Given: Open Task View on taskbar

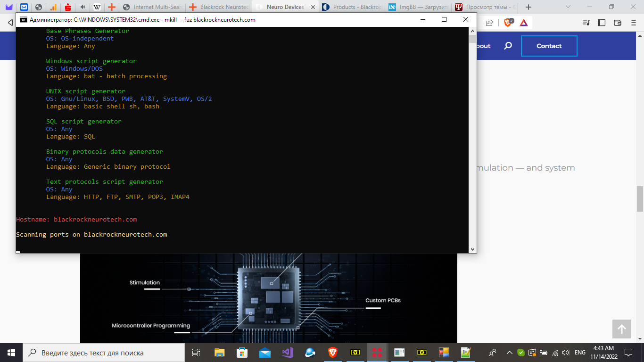Looking at the screenshot, I should click(x=196, y=353).
